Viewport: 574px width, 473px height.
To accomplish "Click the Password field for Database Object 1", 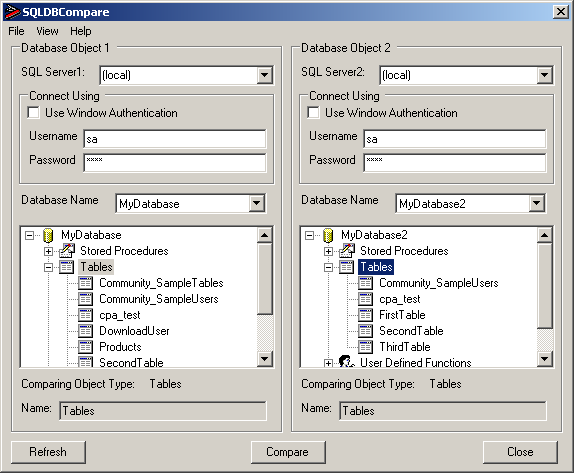I will (x=175, y=163).
